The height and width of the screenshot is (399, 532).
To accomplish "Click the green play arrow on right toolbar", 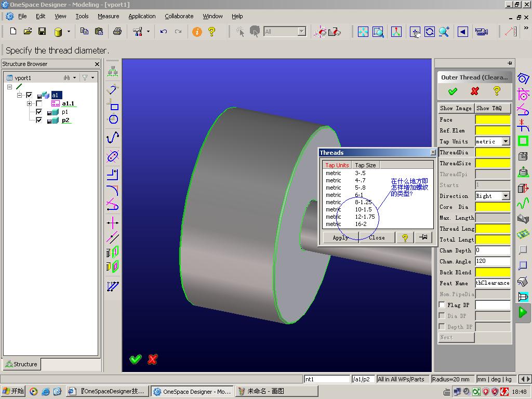I will pyautogui.click(x=523, y=312).
